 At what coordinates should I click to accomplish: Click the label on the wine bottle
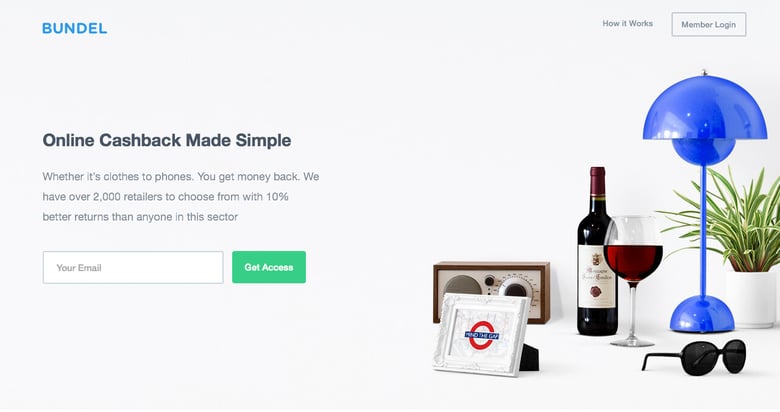pos(597,276)
